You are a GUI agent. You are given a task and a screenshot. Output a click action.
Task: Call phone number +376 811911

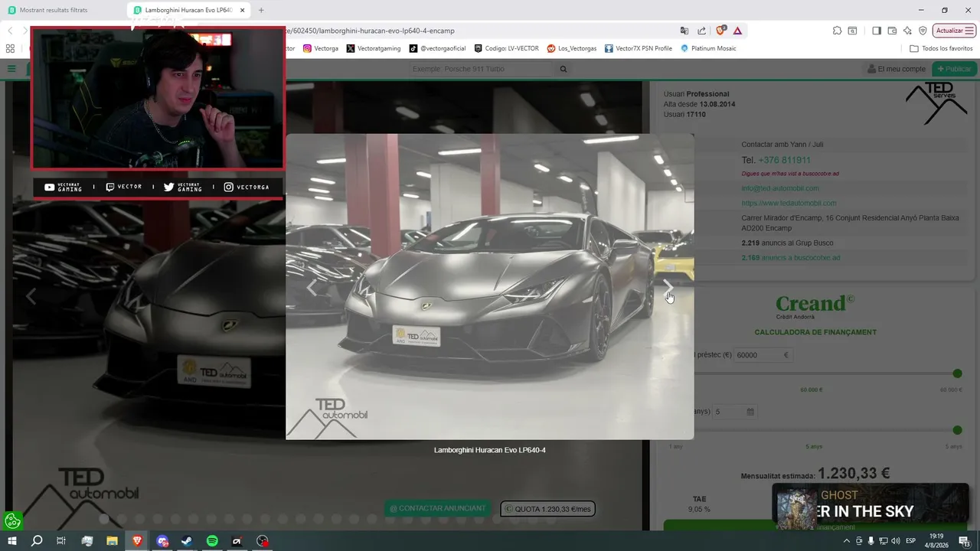(x=785, y=160)
